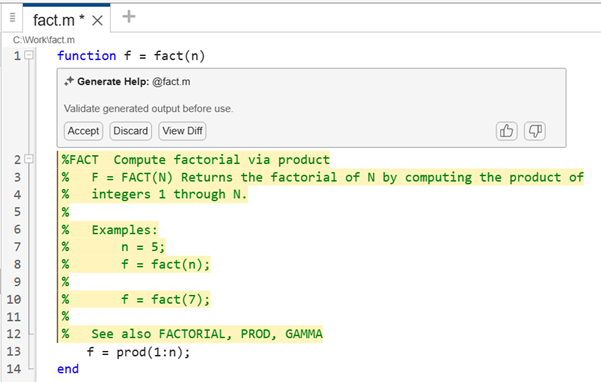Image resolution: width=601 pixels, height=382 pixels.
Task: Click line number 7 in gutter
Action: [x=17, y=247]
